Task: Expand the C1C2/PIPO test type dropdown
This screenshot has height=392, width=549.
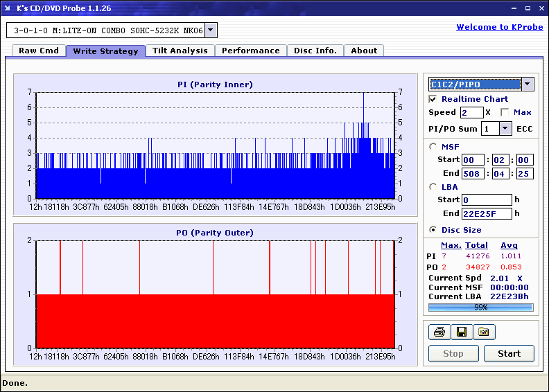Action: (x=528, y=84)
